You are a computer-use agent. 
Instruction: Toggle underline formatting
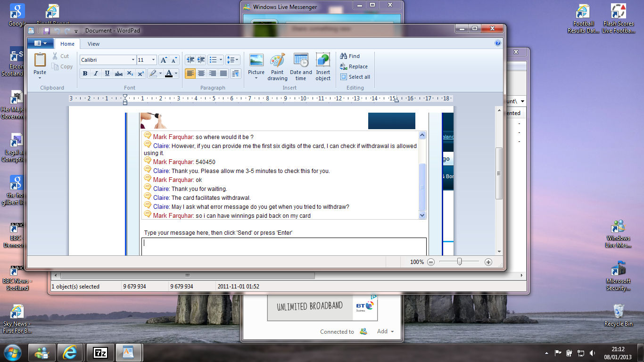click(107, 74)
